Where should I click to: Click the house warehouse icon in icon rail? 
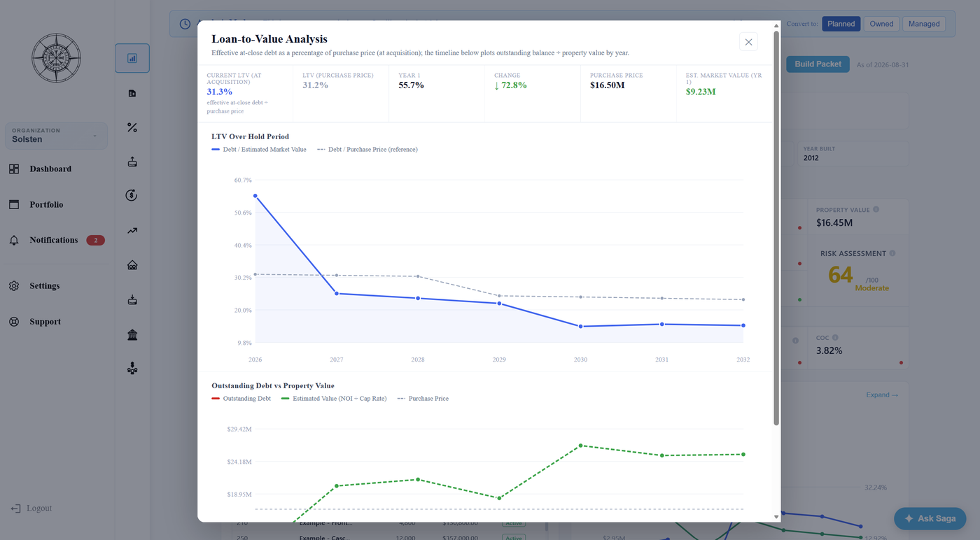(132, 265)
